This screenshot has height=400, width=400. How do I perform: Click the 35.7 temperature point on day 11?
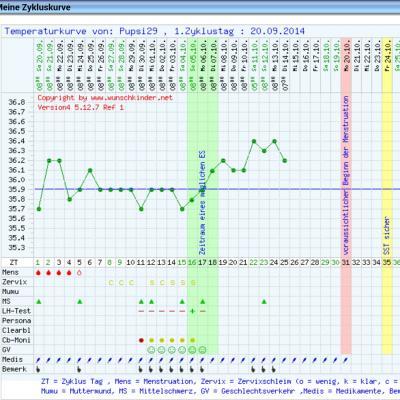tap(141, 209)
